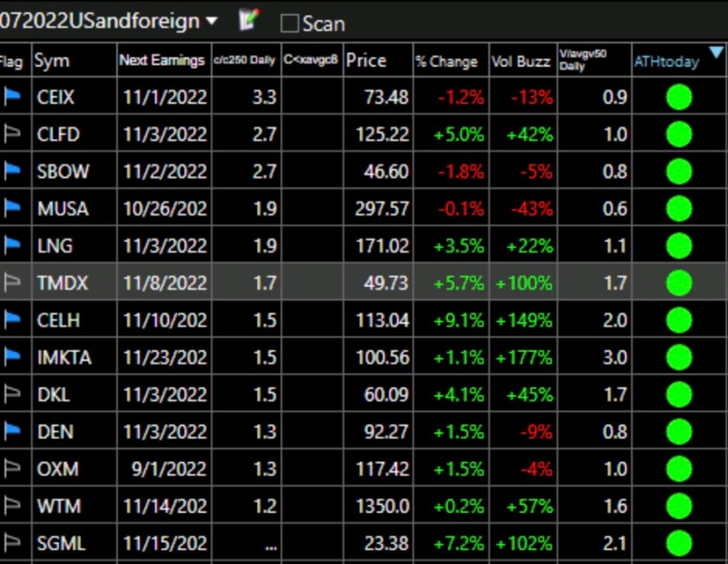Click the blue flag icon beside DEN

(x=12, y=431)
